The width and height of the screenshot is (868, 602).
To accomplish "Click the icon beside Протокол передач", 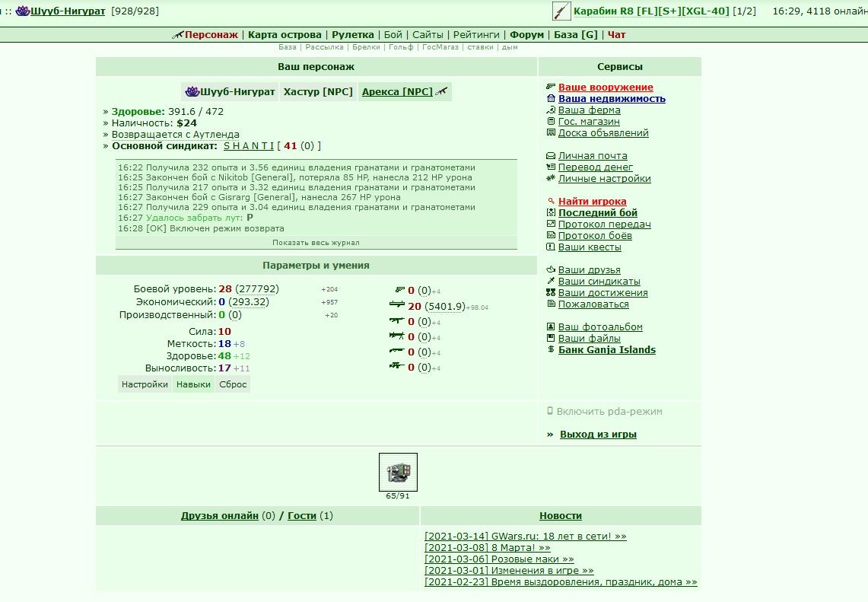I will (550, 224).
